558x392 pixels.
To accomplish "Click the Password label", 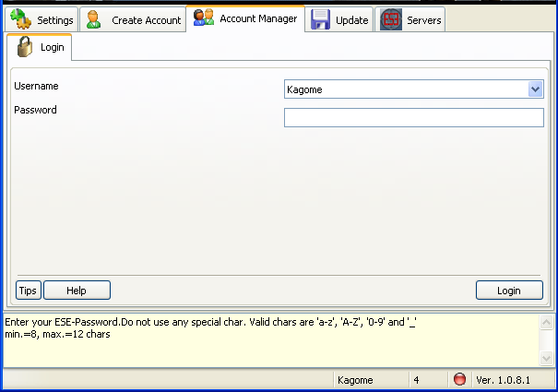I will (x=35, y=110).
